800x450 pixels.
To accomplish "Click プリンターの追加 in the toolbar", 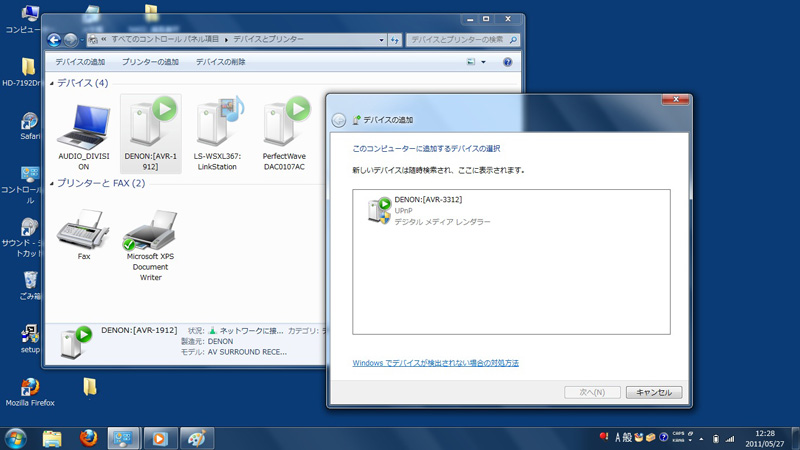I will 150,62.
